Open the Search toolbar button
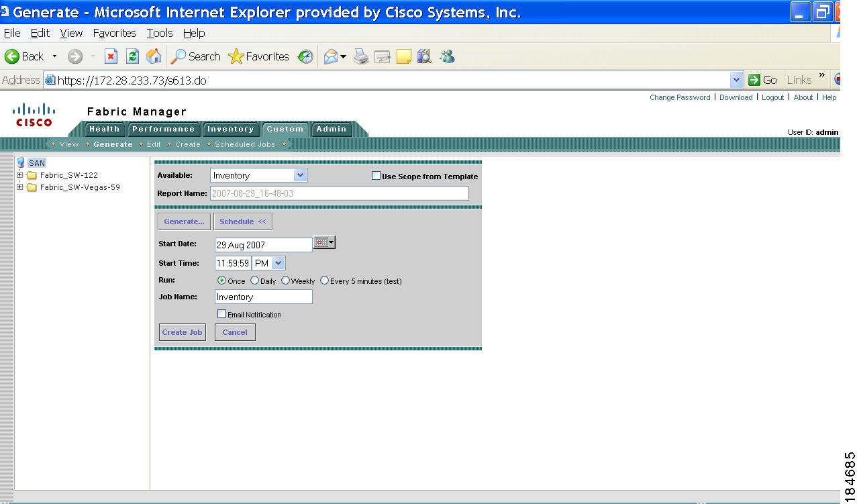 pyautogui.click(x=195, y=57)
